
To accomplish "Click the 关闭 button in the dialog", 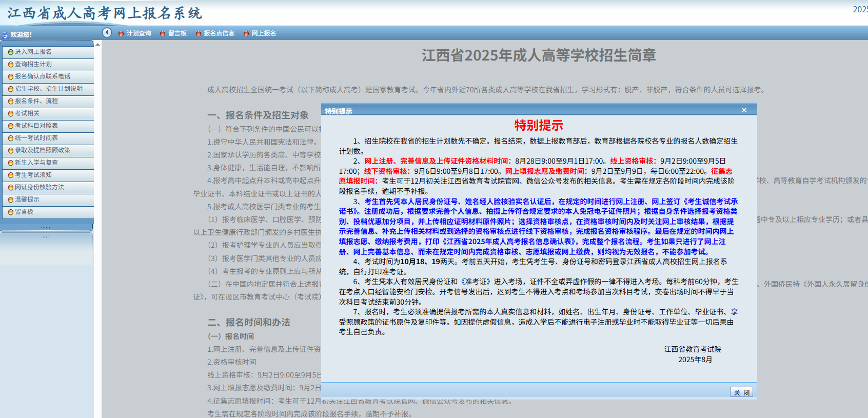I will (x=742, y=392).
